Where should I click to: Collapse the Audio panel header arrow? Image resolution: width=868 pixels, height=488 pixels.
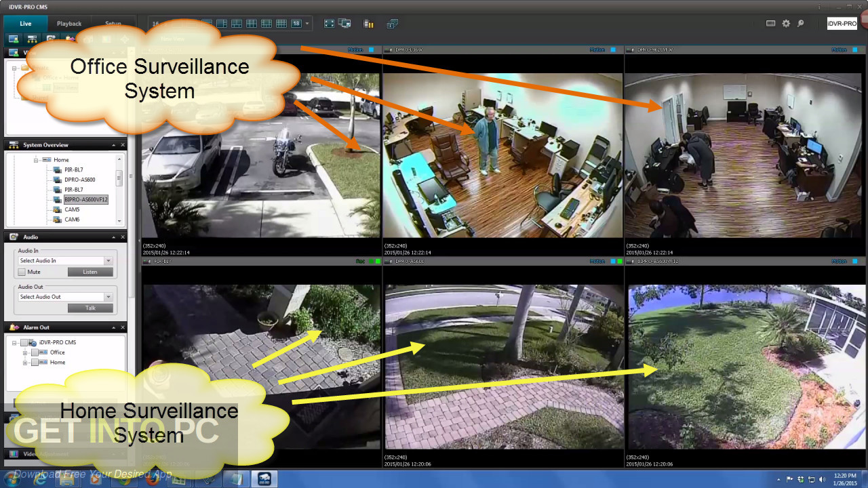click(x=114, y=237)
